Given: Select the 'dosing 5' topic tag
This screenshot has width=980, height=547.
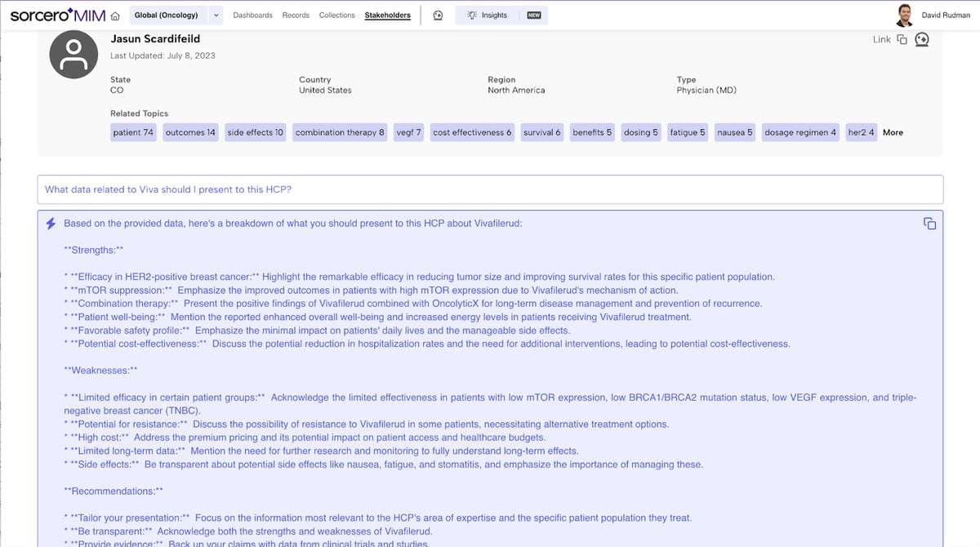Looking at the screenshot, I should pos(641,132).
